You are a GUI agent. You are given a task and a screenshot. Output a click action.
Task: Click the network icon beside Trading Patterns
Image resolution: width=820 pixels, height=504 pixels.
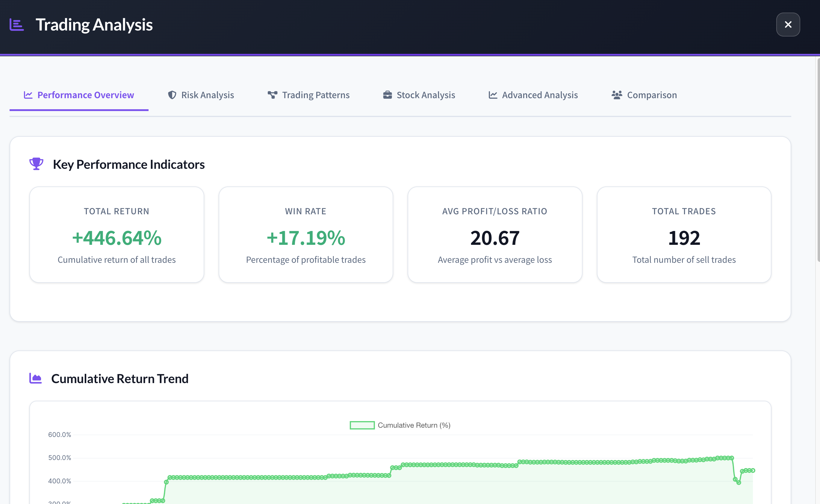pos(273,95)
